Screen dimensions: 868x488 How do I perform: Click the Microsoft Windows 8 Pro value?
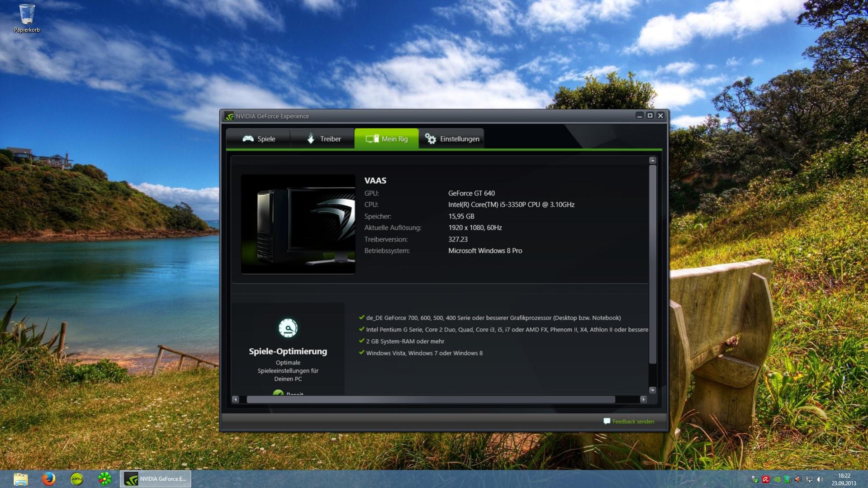(x=485, y=251)
